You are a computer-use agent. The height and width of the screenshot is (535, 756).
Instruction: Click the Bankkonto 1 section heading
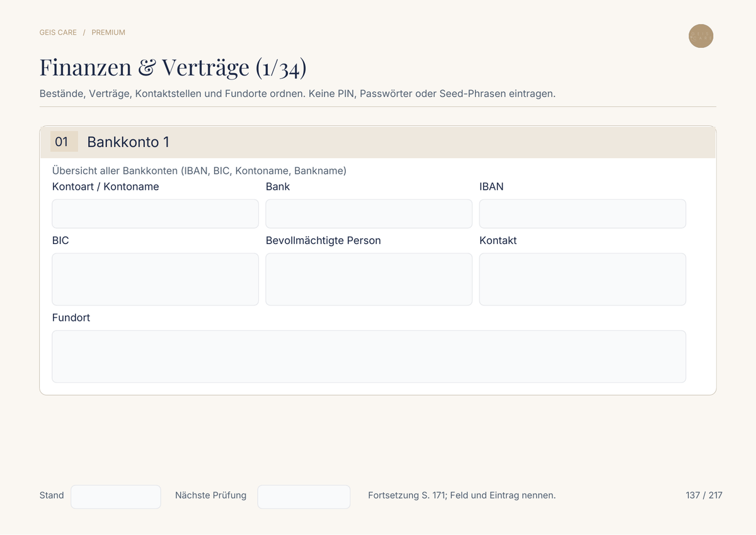tap(128, 142)
